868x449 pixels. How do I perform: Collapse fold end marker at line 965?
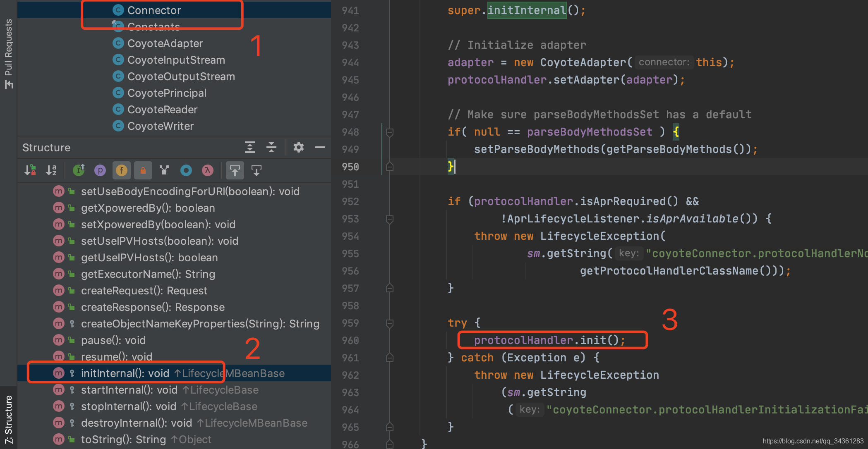389,427
